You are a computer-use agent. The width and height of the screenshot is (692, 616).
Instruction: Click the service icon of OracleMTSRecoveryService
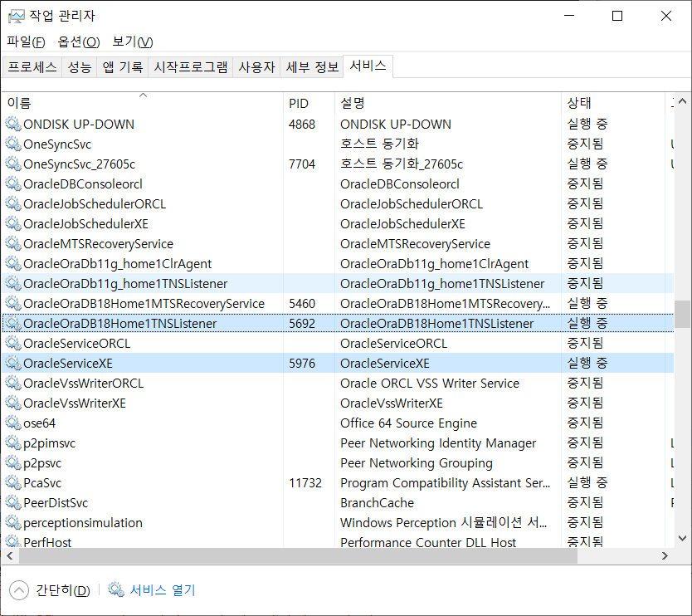coord(13,243)
